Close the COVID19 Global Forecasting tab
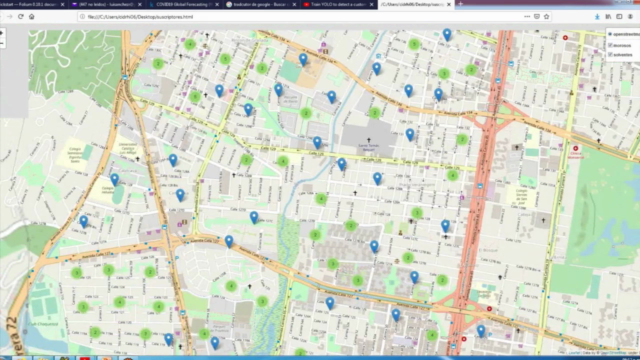 (217, 4)
